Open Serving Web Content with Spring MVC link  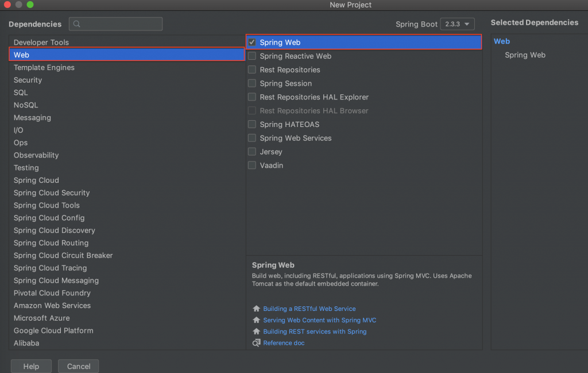click(x=319, y=320)
